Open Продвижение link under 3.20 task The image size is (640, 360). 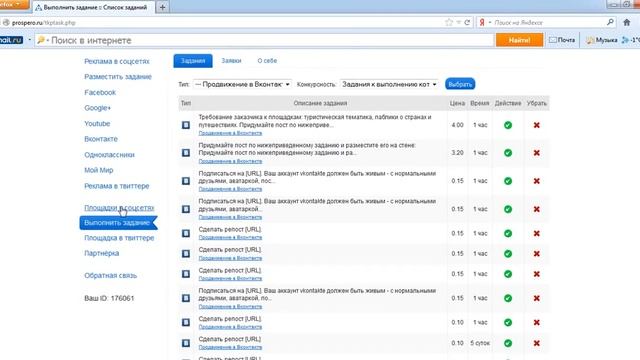[230, 161]
